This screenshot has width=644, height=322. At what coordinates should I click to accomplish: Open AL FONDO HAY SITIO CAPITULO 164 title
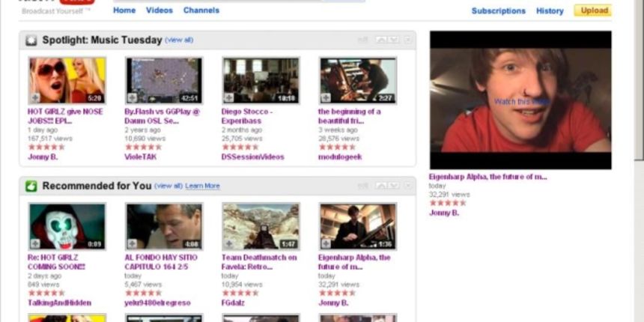161,262
